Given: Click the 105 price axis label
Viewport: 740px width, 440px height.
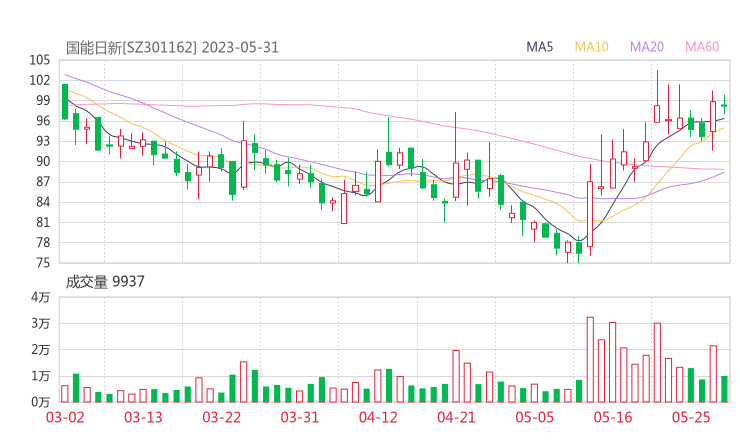Looking at the screenshot, I should point(40,60).
